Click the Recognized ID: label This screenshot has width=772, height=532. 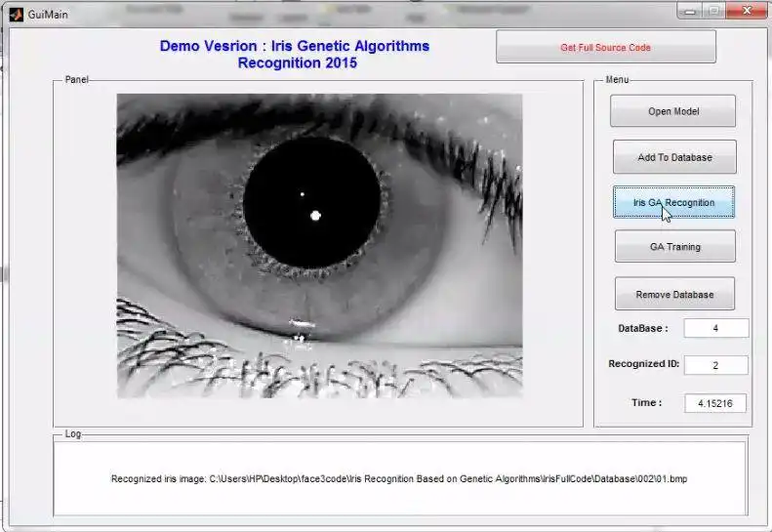(643, 363)
